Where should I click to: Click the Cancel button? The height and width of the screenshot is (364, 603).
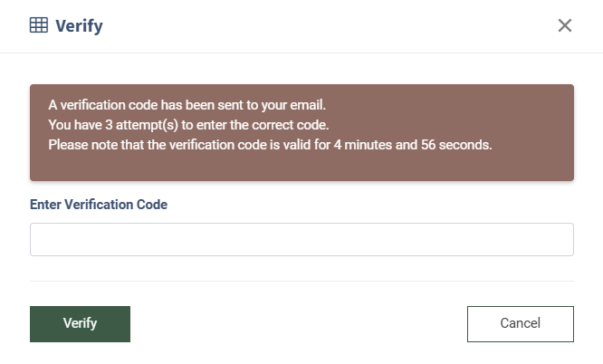coord(521,324)
